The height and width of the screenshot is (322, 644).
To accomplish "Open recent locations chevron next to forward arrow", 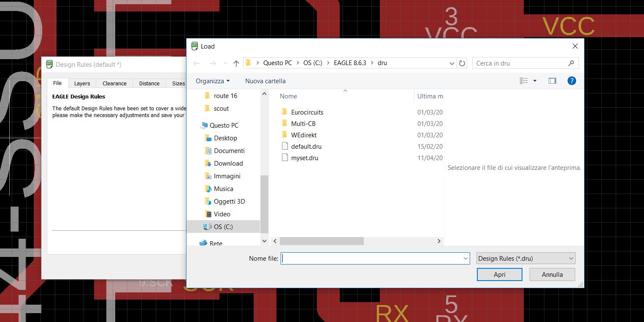I will pyautogui.click(x=225, y=63).
